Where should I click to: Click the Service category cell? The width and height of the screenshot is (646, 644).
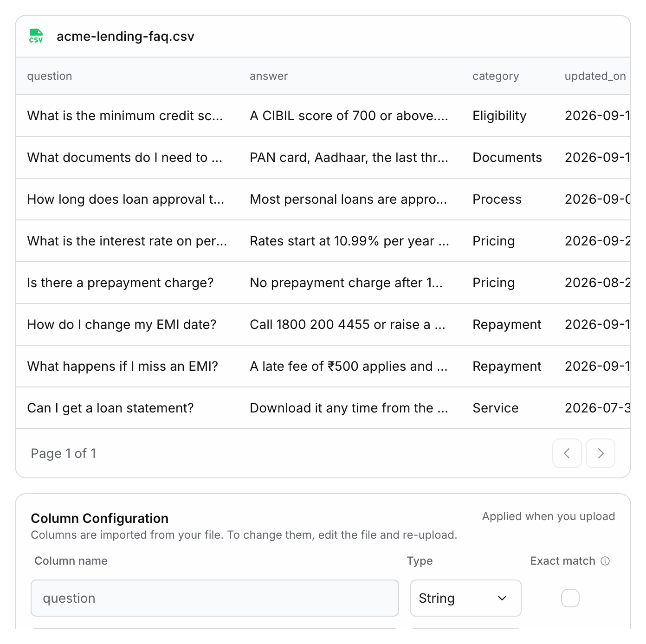496,408
